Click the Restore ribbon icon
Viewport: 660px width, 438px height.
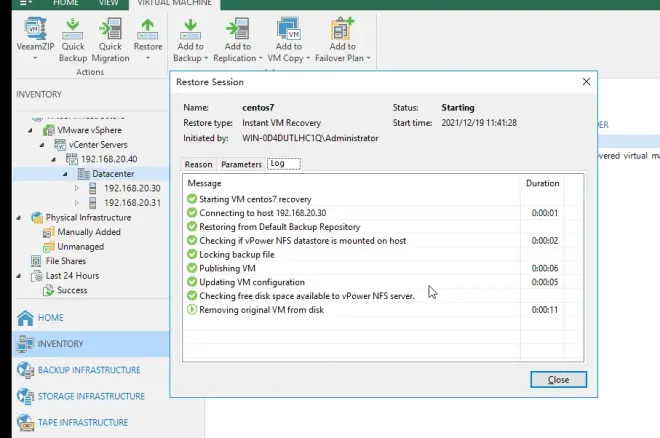coord(148,29)
